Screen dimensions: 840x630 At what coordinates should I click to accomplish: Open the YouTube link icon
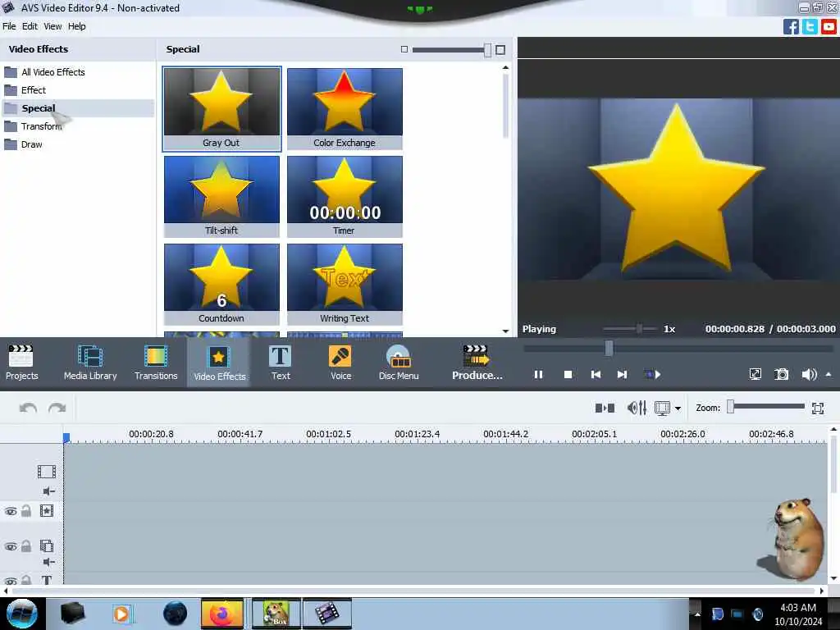829,26
